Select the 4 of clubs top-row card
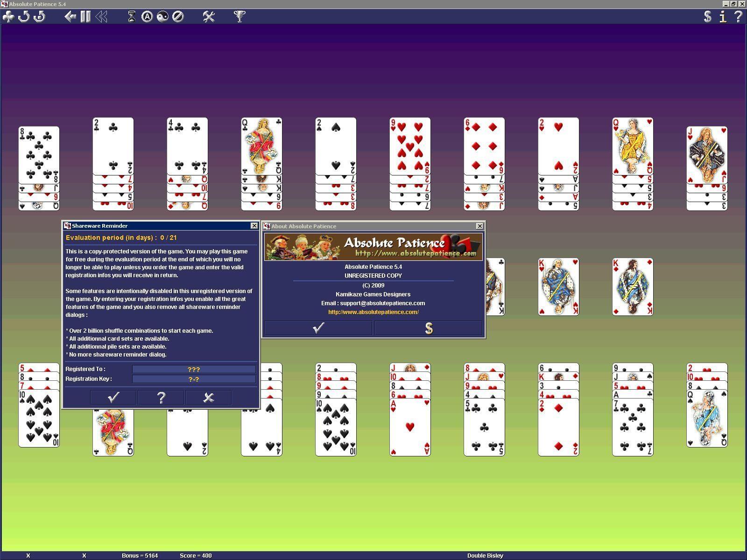747x560 pixels. [x=187, y=146]
